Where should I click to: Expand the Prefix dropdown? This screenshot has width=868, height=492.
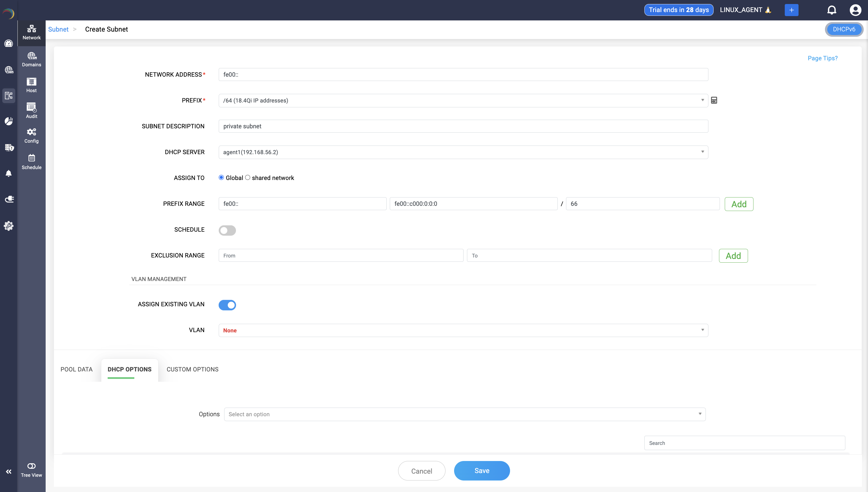[463, 100]
